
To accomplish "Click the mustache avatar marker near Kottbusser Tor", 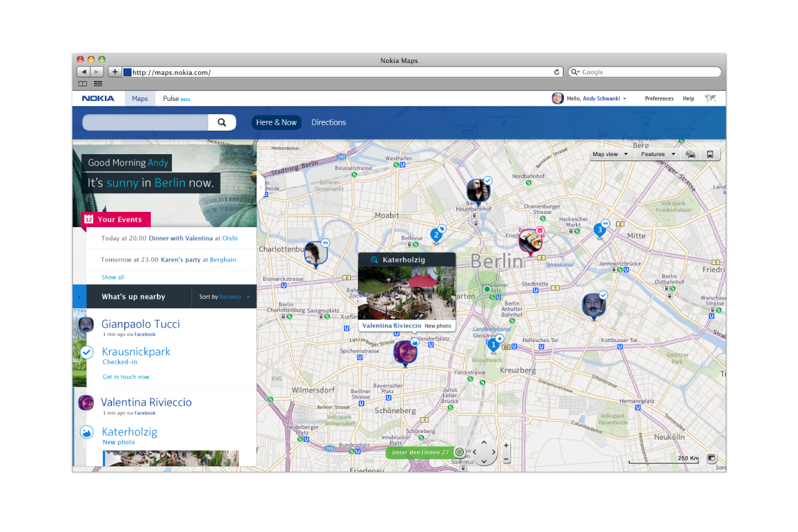I will click(594, 306).
